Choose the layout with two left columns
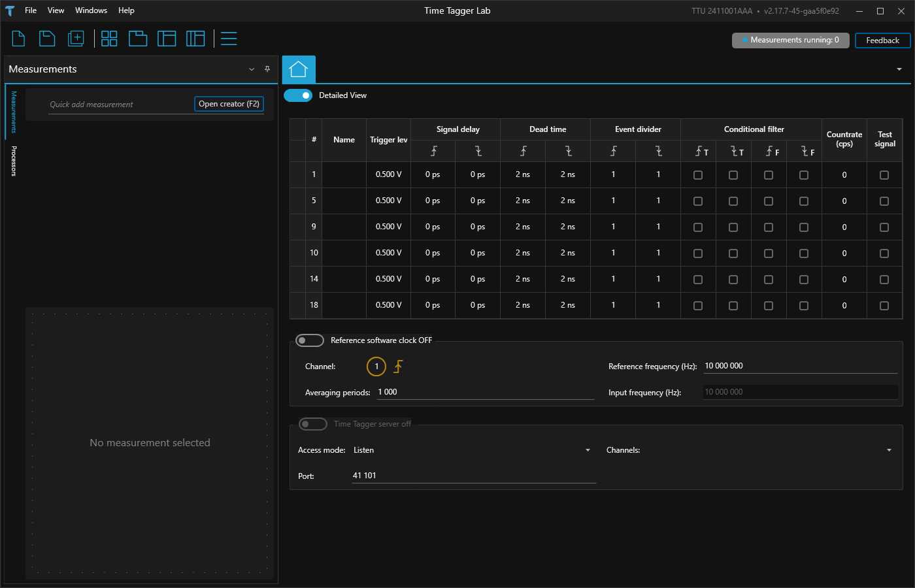Image resolution: width=915 pixels, height=588 pixels. [195, 39]
